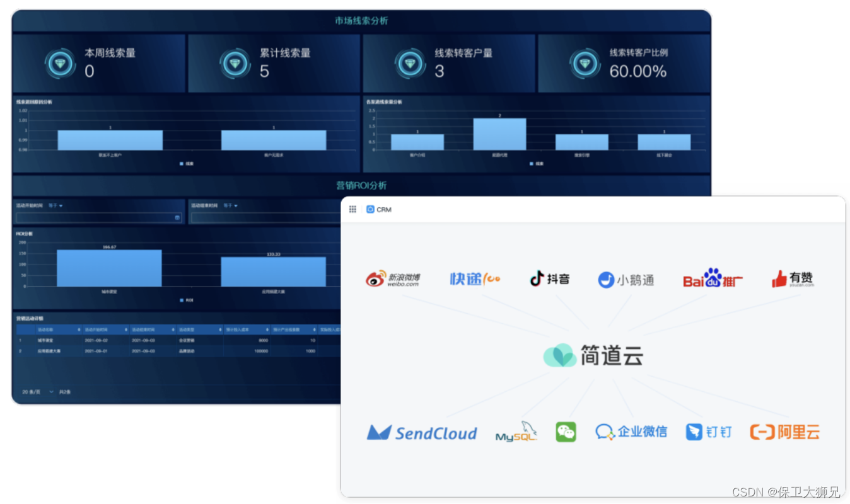Click the 客户无需求 bar
Screen dimensions: 850x504
coord(274,140)
